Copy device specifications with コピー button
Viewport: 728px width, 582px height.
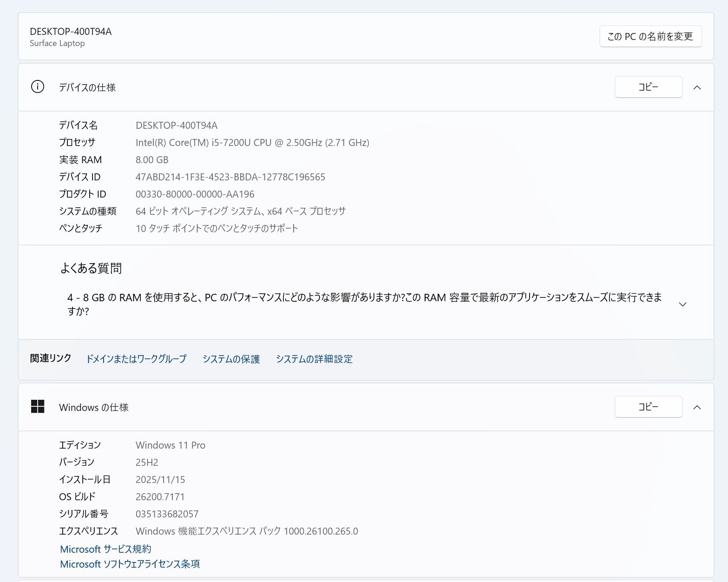[x=648, y=87]
